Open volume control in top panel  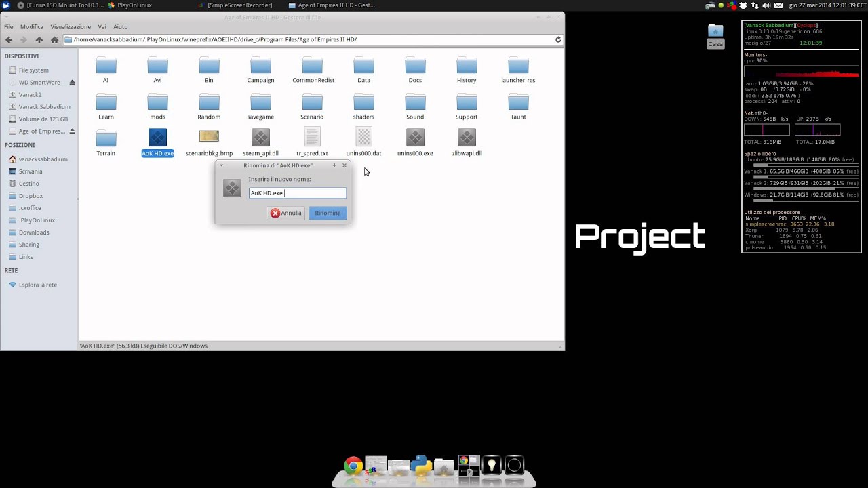[766, 5]
